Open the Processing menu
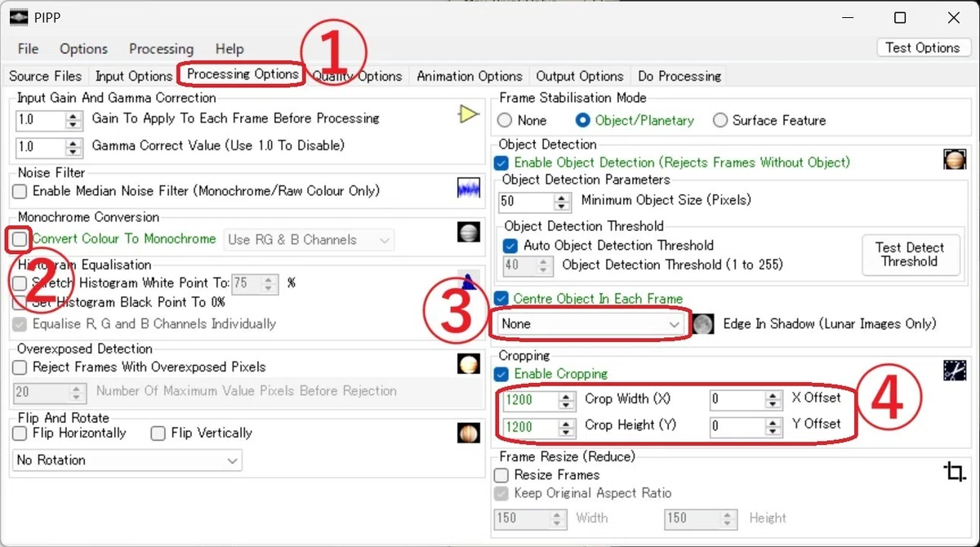This screenshot has width=980, height=547. coord(161,49)
